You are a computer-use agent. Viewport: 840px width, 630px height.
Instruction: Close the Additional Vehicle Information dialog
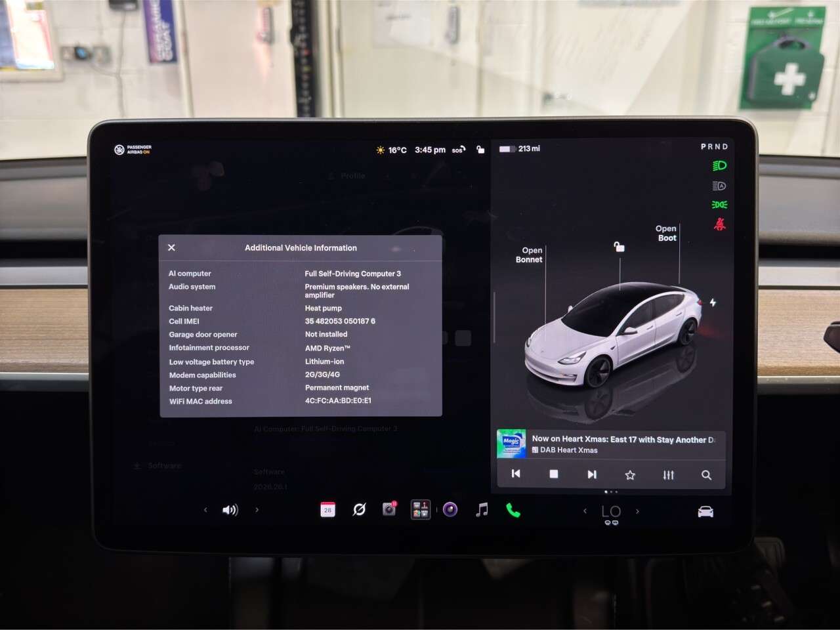pos(171,247)
